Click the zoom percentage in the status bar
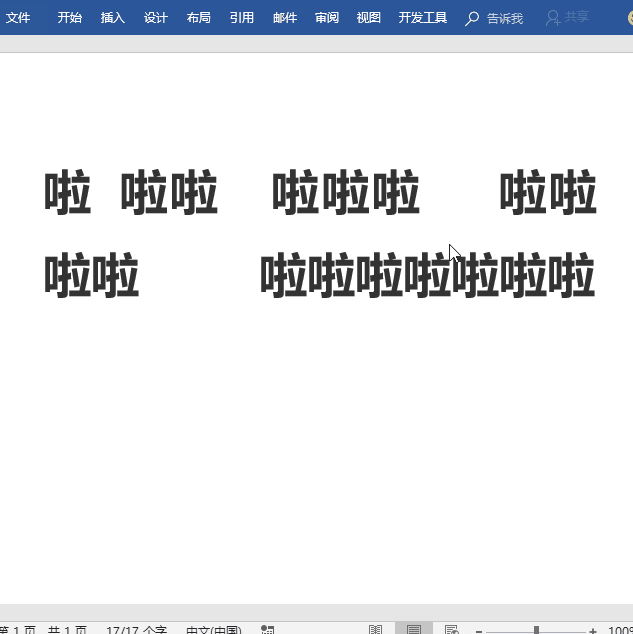The width and height of the screenshot is (633, 634). (x=620, y=630)
